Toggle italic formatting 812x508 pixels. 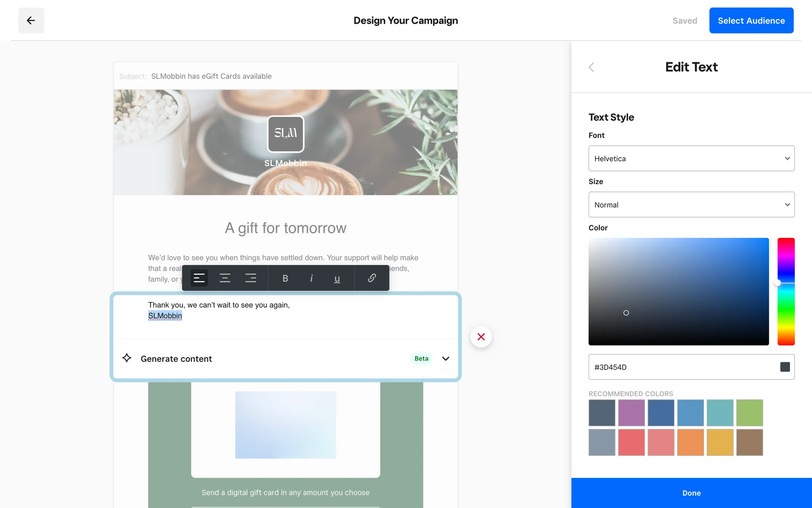click(x=311, y=278)
